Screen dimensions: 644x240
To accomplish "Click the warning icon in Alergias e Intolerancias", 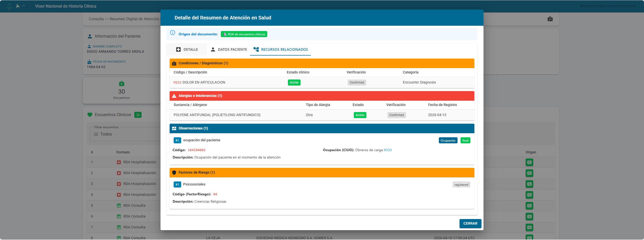I will click(174, 96).
